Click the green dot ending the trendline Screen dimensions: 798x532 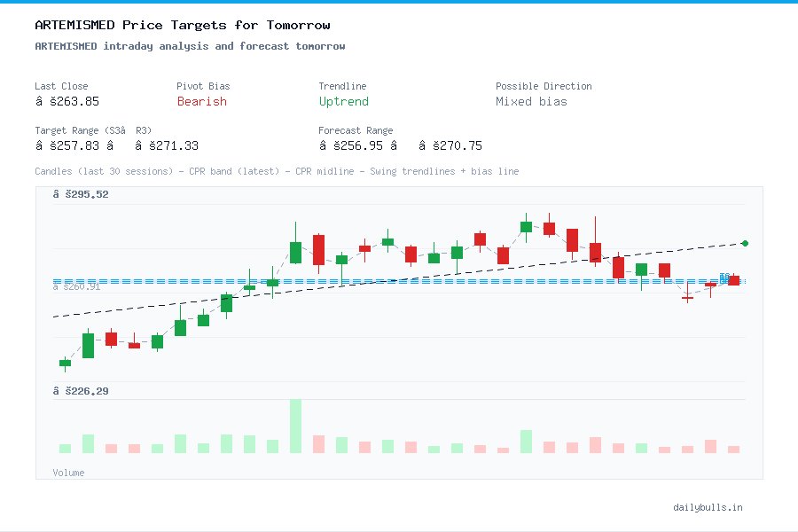coord(745,243)
